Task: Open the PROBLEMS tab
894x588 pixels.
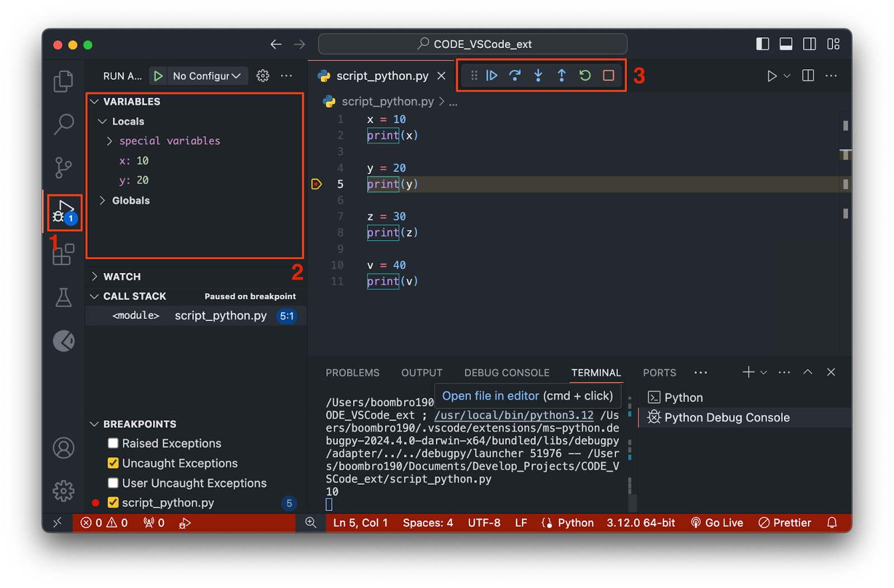Action: [x=353, y=372]
